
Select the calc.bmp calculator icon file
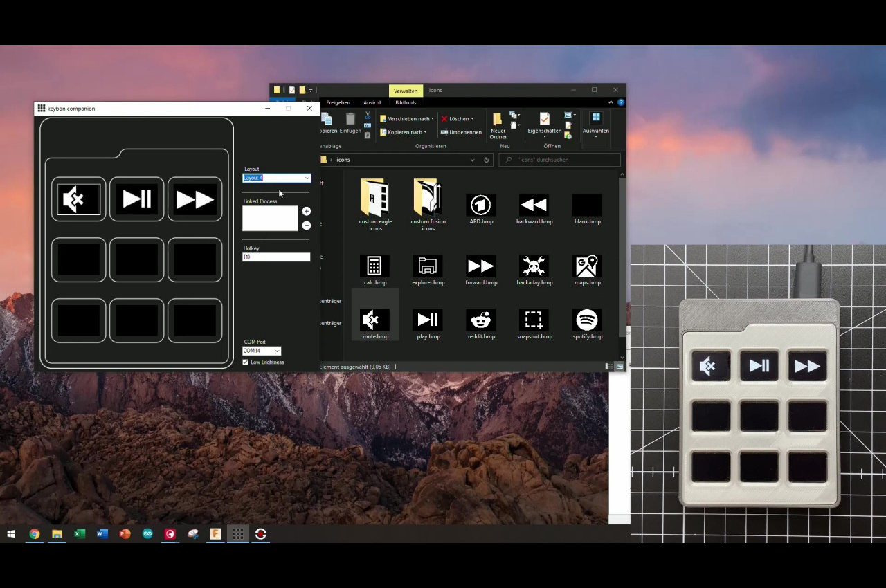(374, 270)
